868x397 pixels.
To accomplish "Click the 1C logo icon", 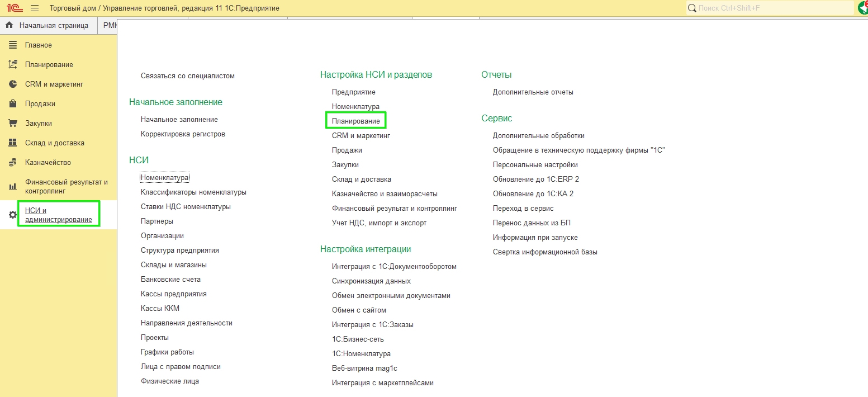I will [x=14, y=8].
